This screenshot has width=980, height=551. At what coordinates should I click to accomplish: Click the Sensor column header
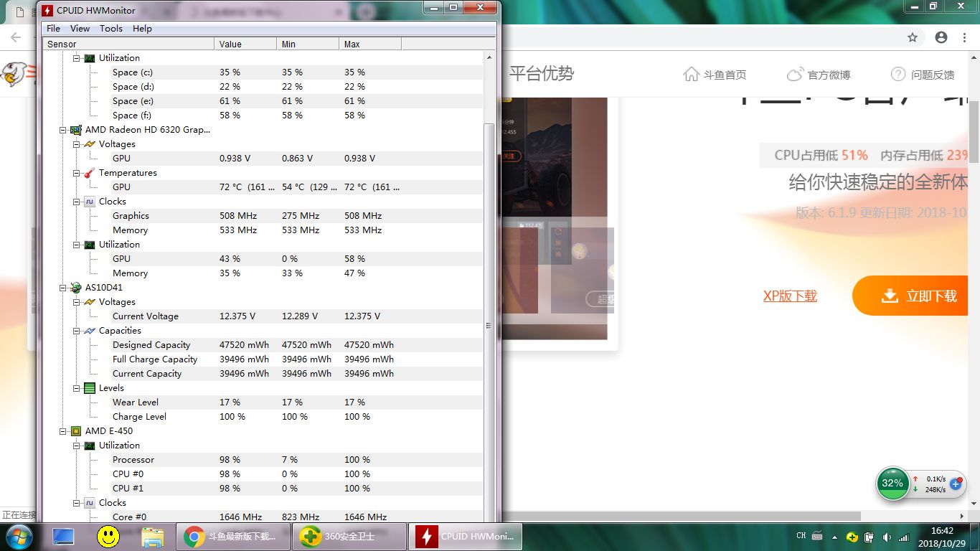(129, 44)
